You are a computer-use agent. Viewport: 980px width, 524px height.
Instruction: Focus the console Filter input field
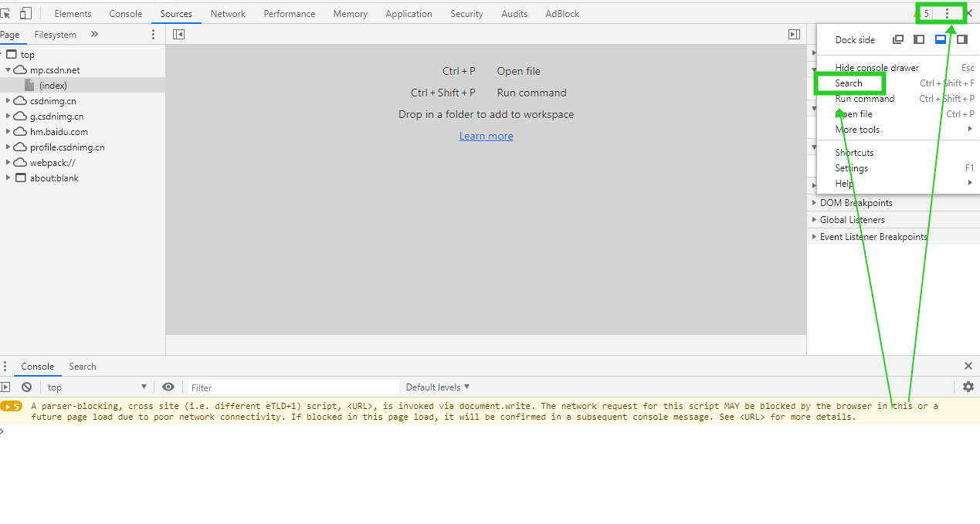tap(293, 387)
